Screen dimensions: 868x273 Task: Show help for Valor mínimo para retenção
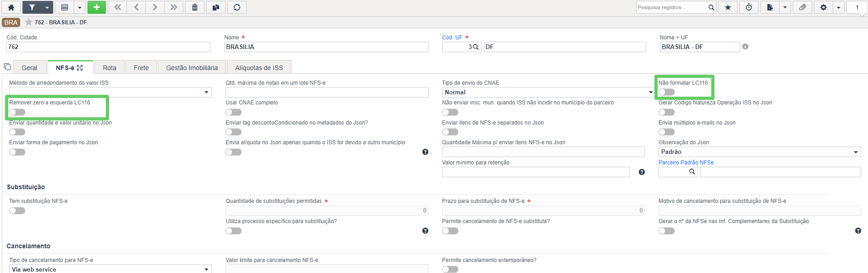tap(642, 172)
